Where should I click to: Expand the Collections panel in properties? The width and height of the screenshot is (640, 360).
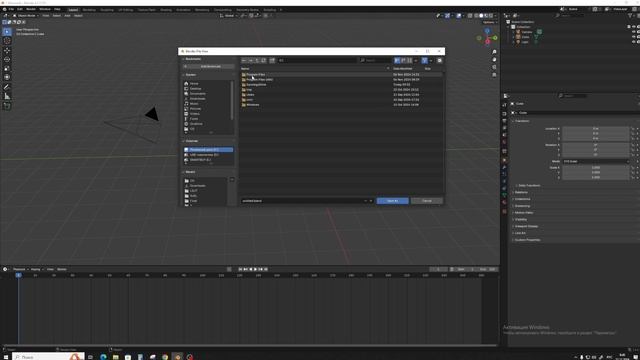tap(522, 199)
